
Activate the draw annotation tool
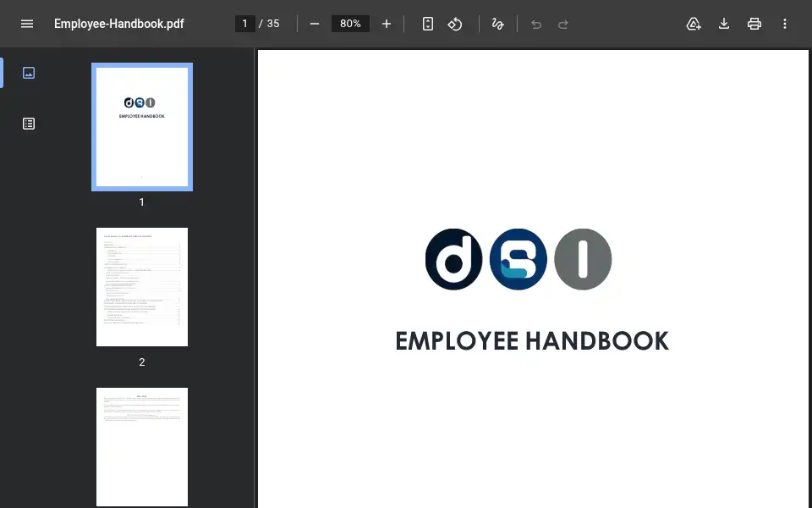pyautogui.click(x=497, y=24)
